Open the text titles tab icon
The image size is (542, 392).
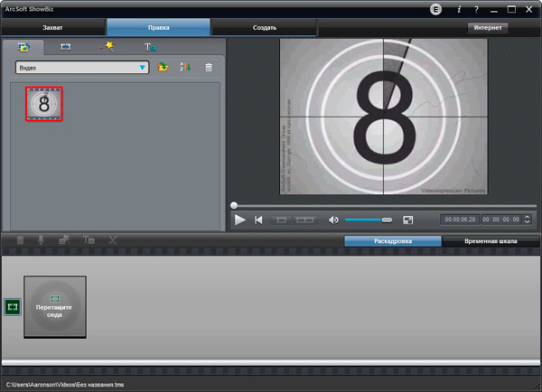tap(150, 47)
